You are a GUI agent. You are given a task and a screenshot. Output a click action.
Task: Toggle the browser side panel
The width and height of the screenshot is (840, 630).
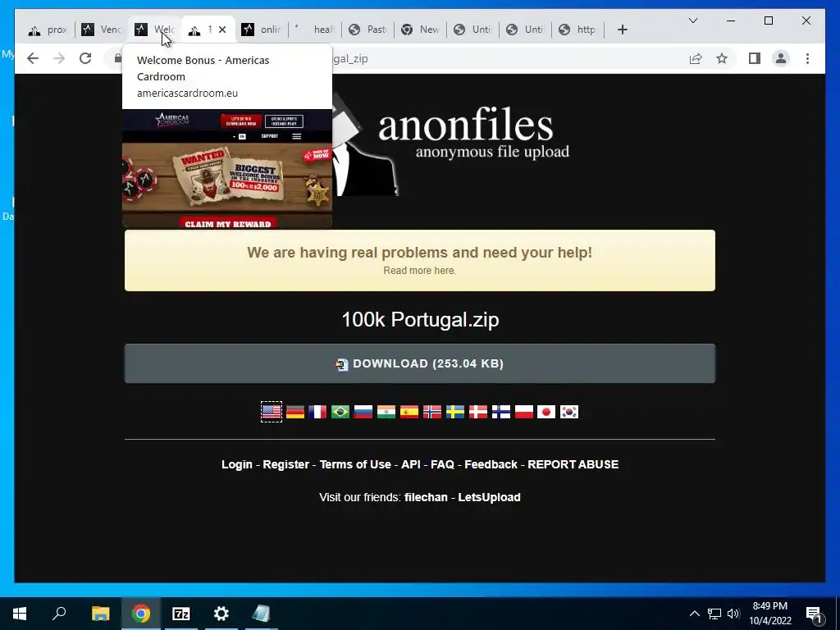point(755,58)
